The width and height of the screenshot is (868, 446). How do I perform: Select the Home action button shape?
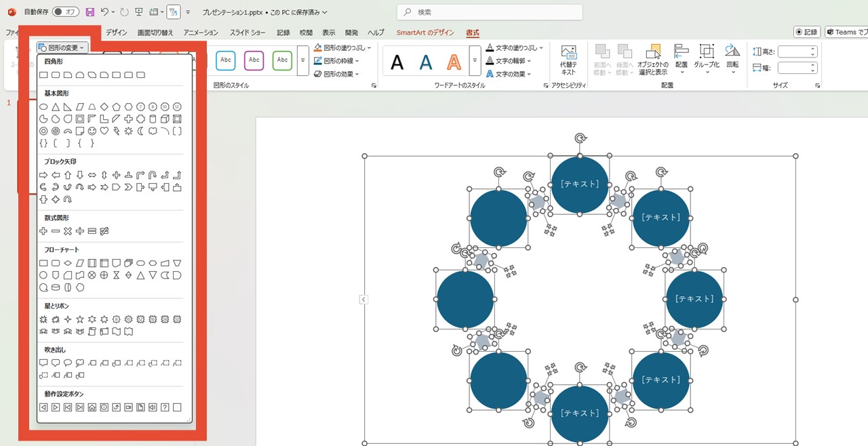click(x=92, y=407)
